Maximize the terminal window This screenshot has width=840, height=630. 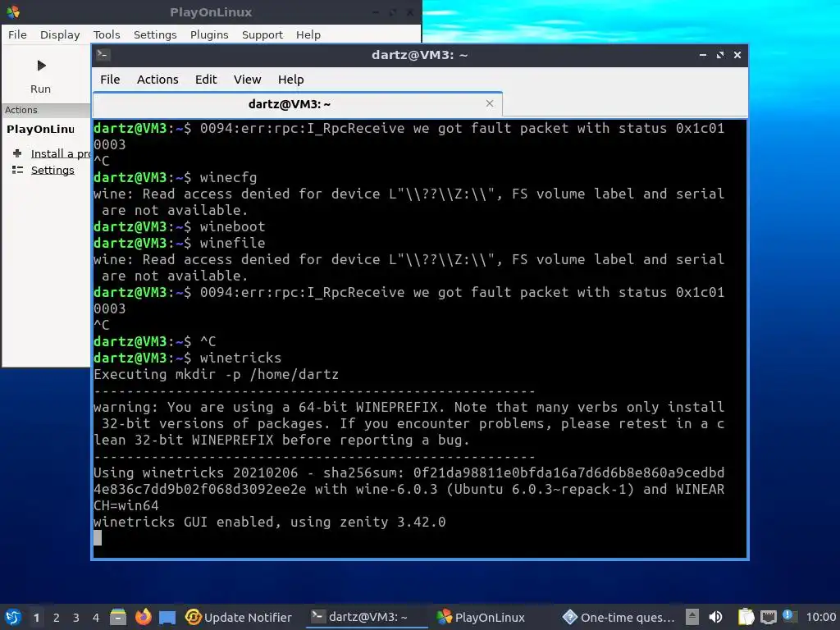720,55
